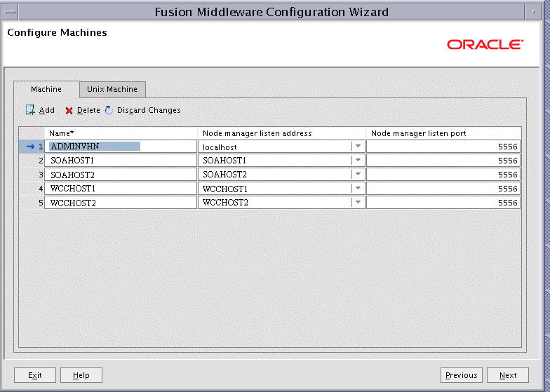Click the Exit button

(35, 375)
